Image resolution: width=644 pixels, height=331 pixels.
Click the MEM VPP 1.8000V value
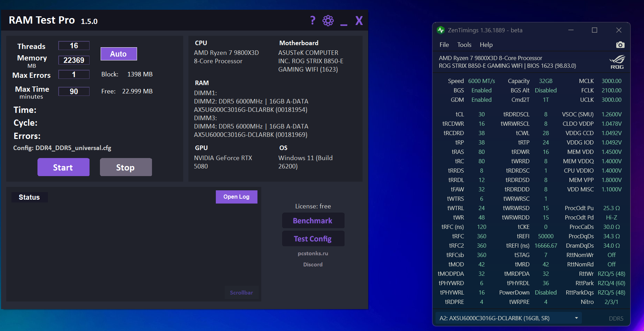click(612, 180)
